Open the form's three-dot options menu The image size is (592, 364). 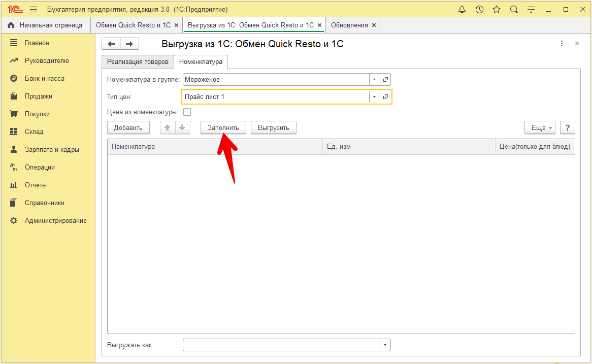tap(562, 44)
